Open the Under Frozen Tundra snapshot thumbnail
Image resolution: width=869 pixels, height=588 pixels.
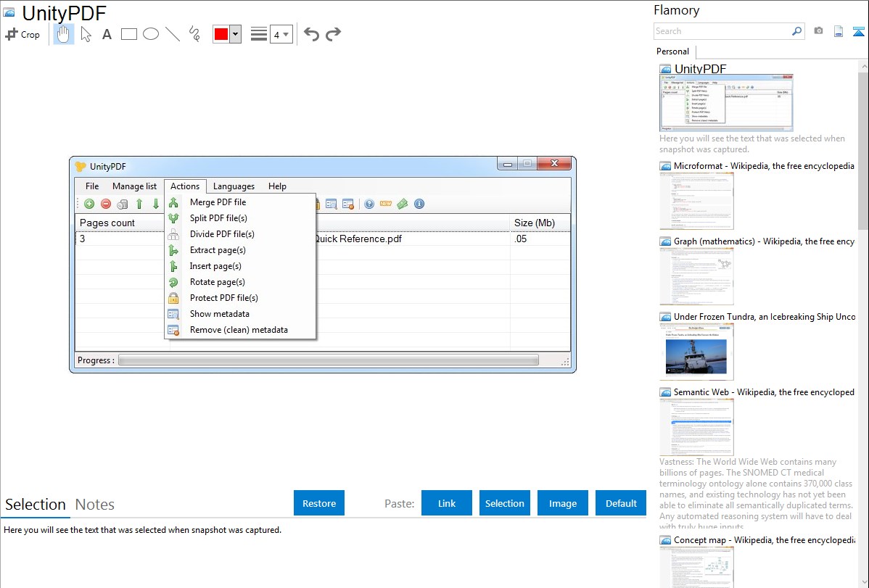point(696,352)
